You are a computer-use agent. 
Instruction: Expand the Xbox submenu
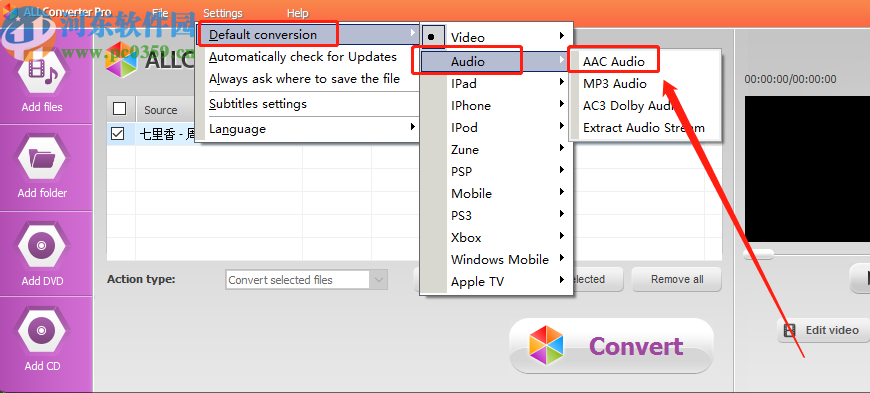click(496, 238)
